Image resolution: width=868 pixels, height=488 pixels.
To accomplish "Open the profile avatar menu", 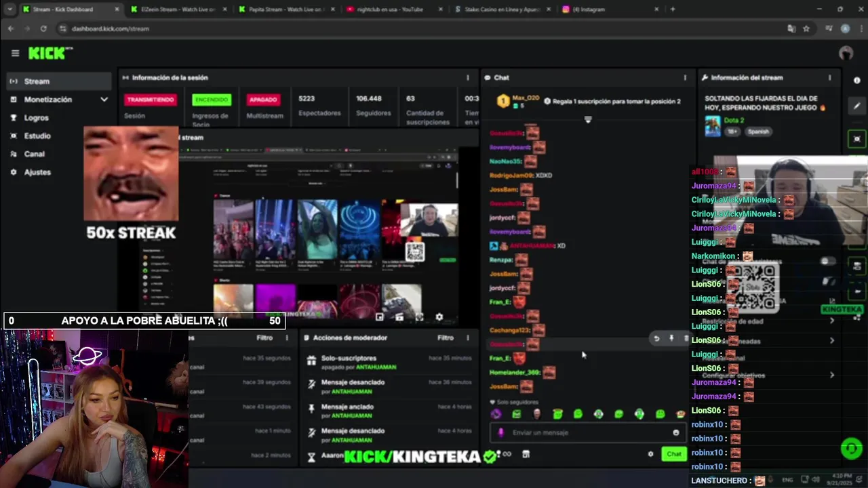I will point(846,53).
